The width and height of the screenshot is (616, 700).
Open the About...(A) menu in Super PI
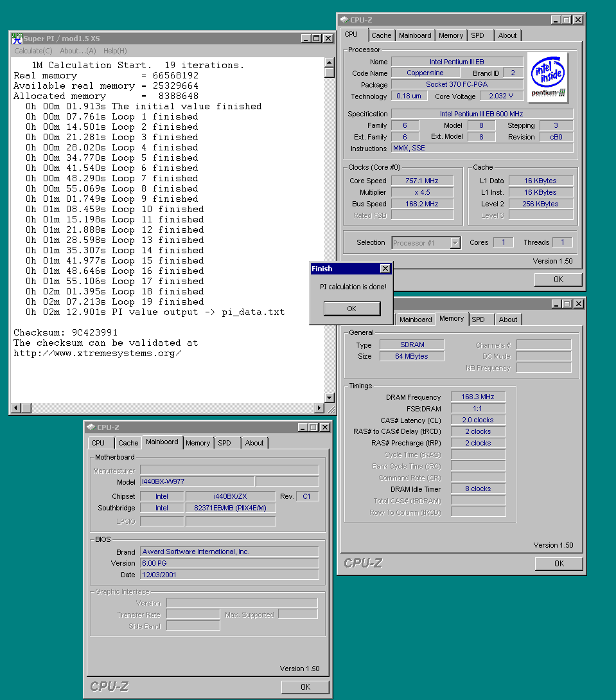78,51
